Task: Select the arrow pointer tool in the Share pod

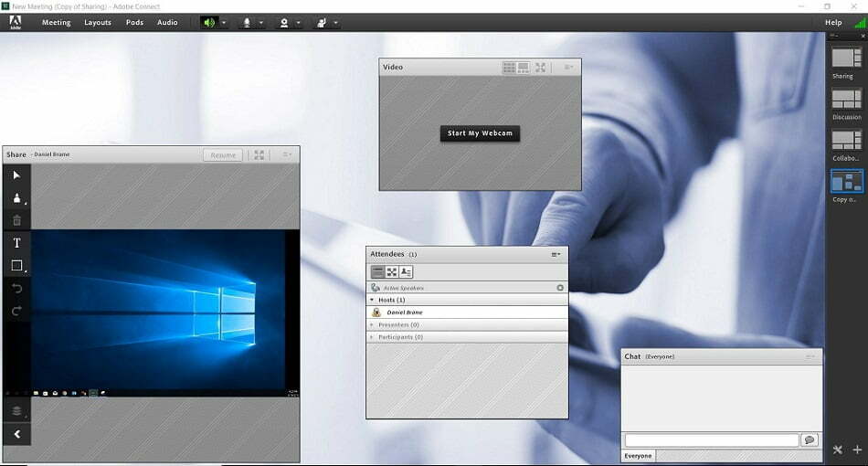Action: (x=16, y=175)
